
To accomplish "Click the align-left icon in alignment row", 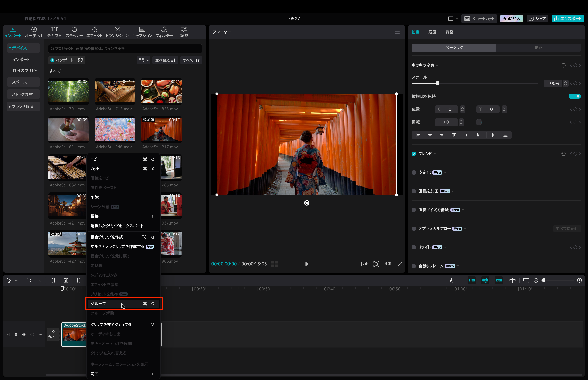I will click(x=418, y=135).
